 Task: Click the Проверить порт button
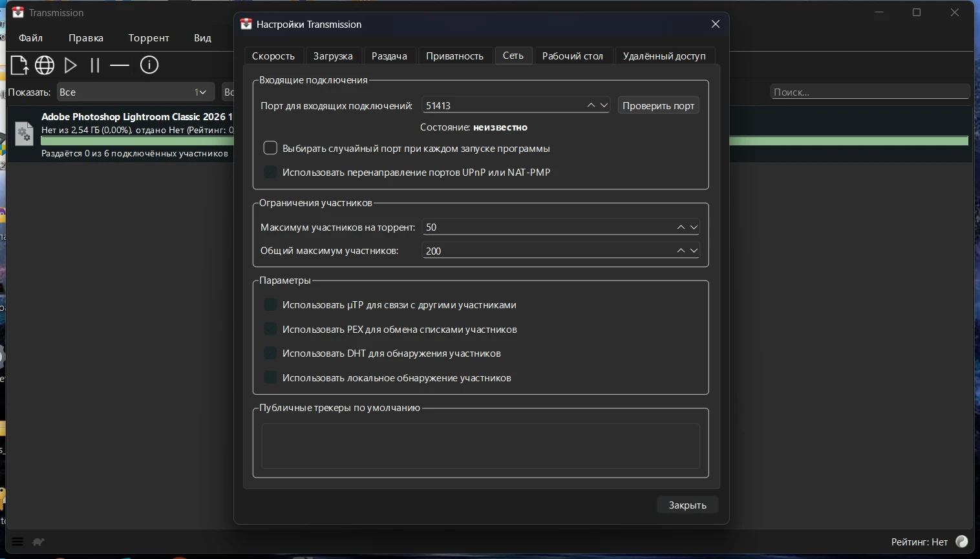tap(658, 106)
